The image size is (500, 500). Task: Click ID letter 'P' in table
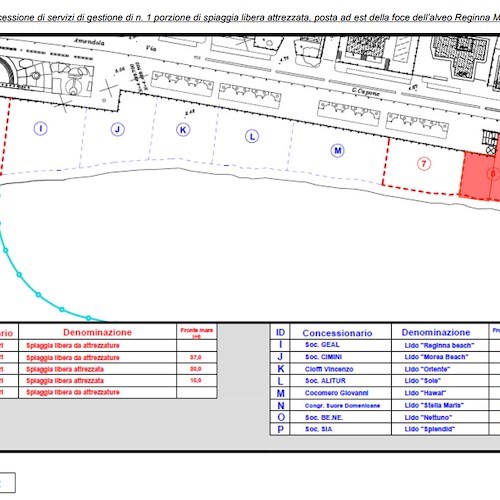[280, 429]
